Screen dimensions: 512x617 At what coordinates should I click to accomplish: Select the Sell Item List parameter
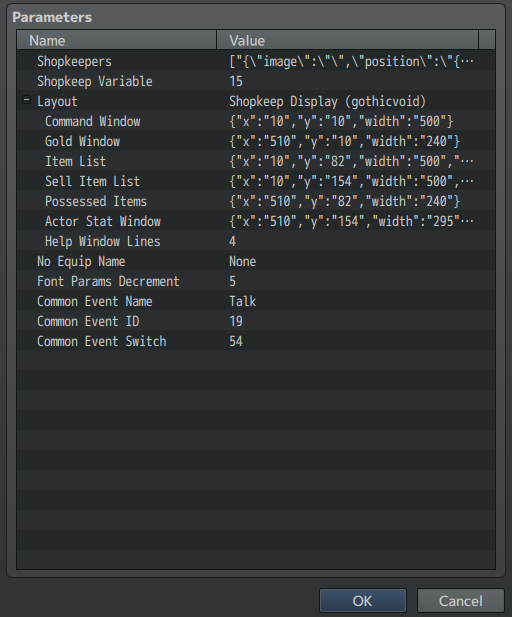tap(92, 181)
